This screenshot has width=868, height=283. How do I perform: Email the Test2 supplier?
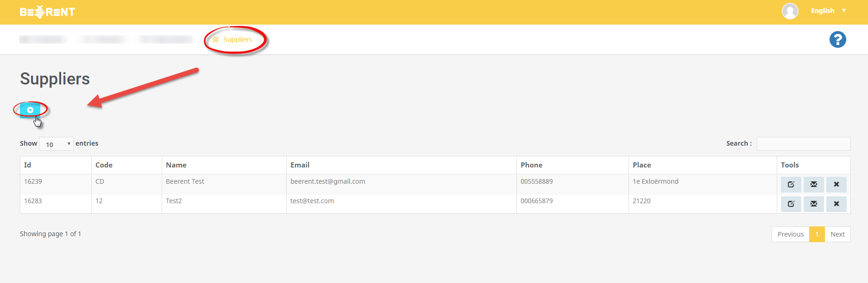click(813, 204)
